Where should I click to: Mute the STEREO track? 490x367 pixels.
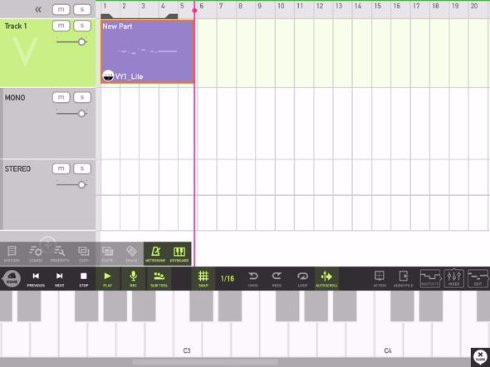[61, 169]
